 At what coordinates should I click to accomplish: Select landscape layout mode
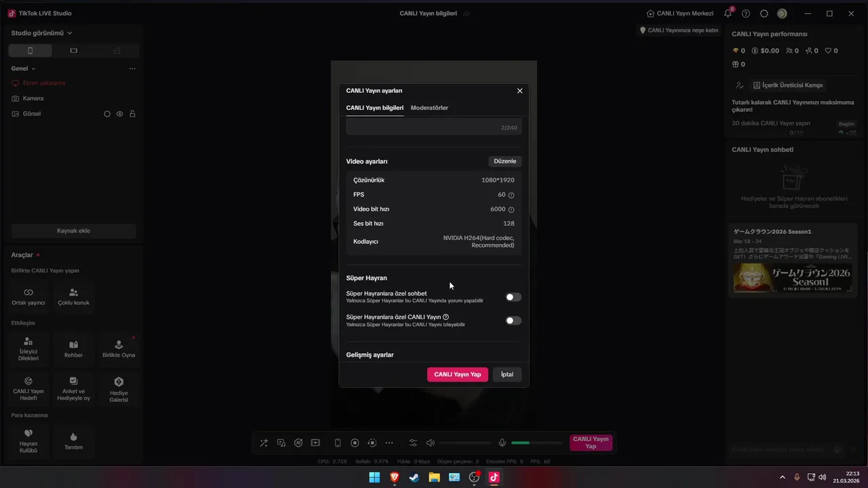(x=73, y=51)
